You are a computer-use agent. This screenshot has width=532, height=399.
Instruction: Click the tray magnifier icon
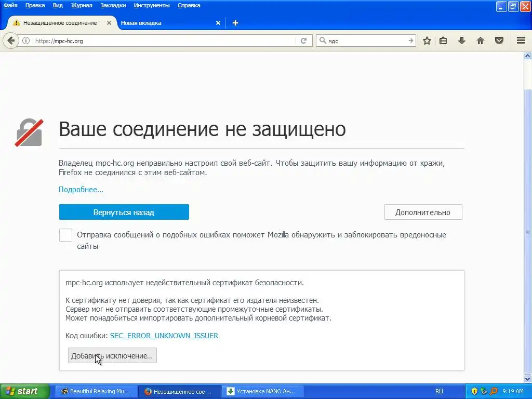tap(494, 391)
